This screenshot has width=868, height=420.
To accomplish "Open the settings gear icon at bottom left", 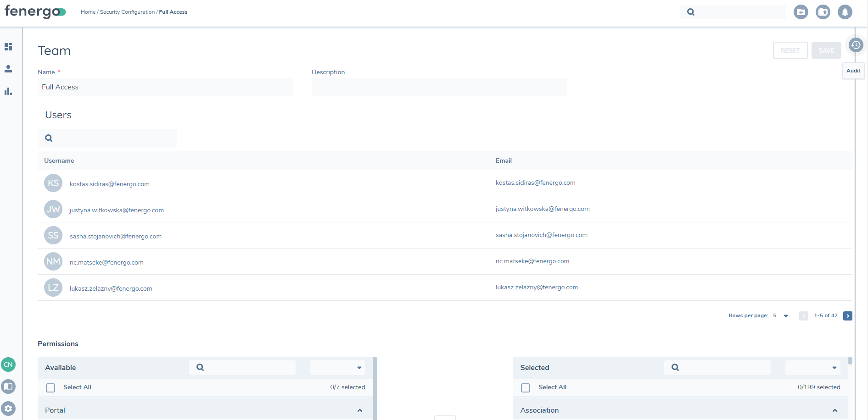I will (9, 409).
